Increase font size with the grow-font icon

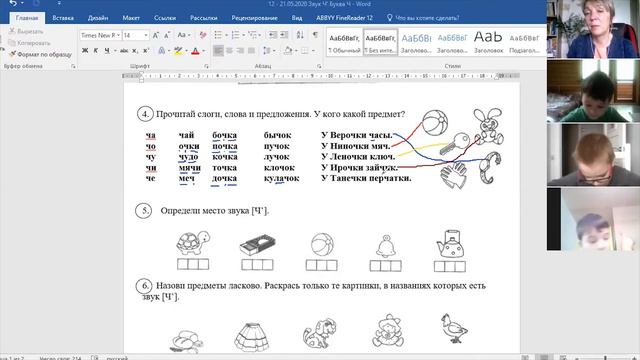[x=156, y=36]
